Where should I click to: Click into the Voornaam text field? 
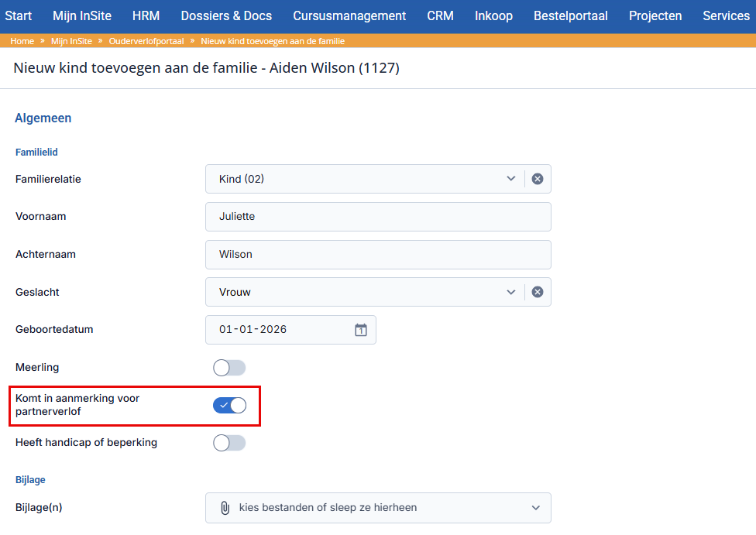(378, 217)
